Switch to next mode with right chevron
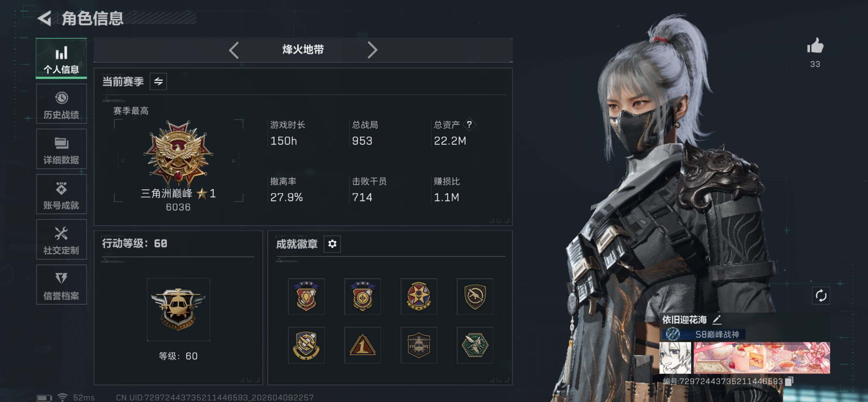868x402 pixels. pos(372,50)
